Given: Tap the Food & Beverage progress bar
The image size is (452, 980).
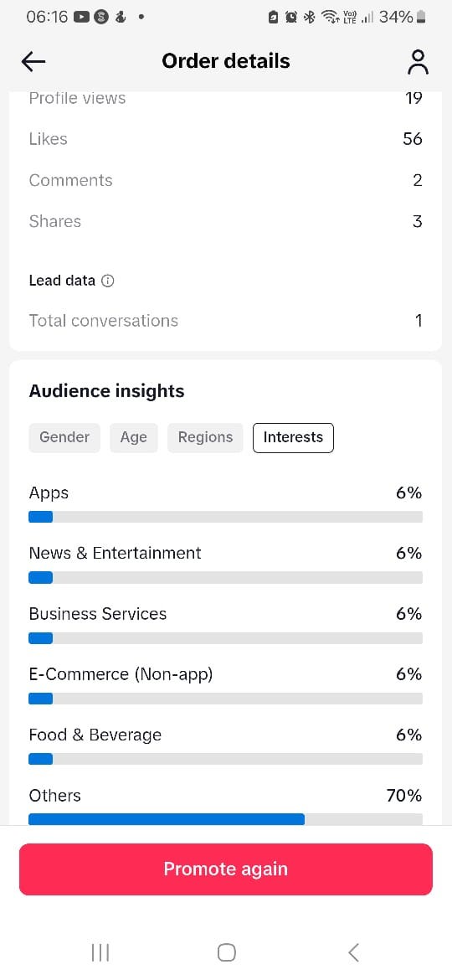Looking at the screenshot, I should pos(225,759).
